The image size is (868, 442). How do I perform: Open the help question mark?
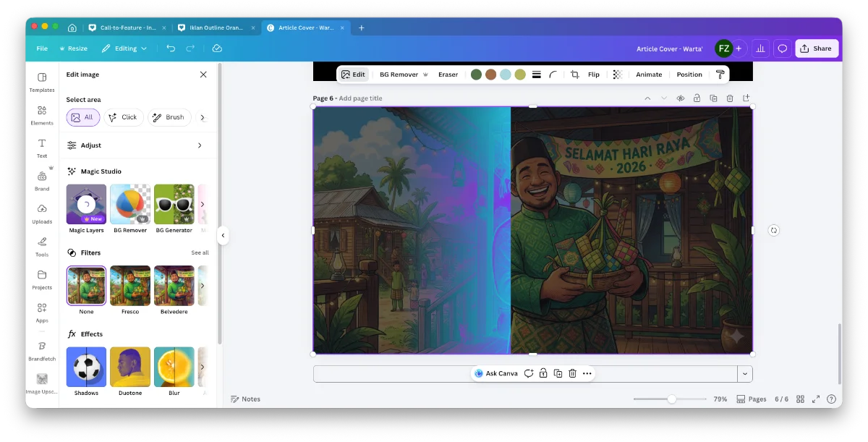point(831,399)
